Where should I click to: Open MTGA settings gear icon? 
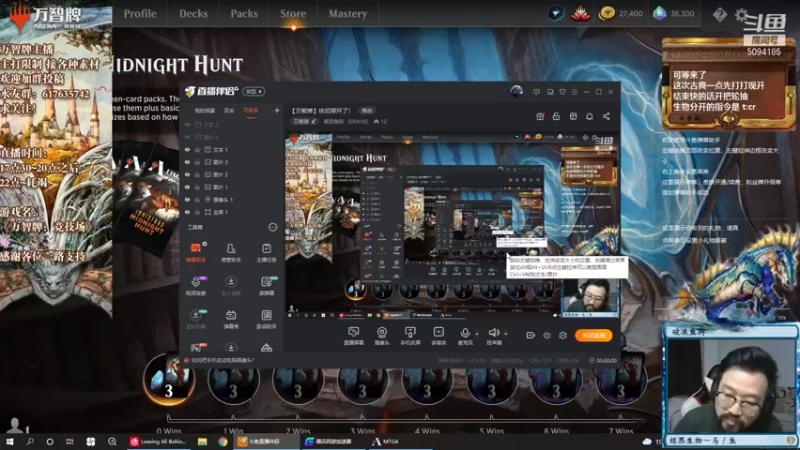pyautogui.click(x=741, y=15)
